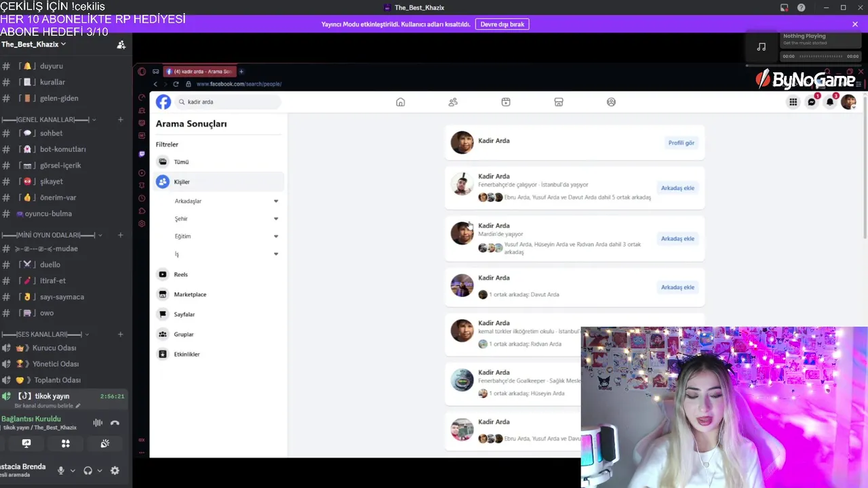Open Opera sidebar settings gear
This screenshot has width=868, height=488.
pyautogui.click(x=142, y=224)
